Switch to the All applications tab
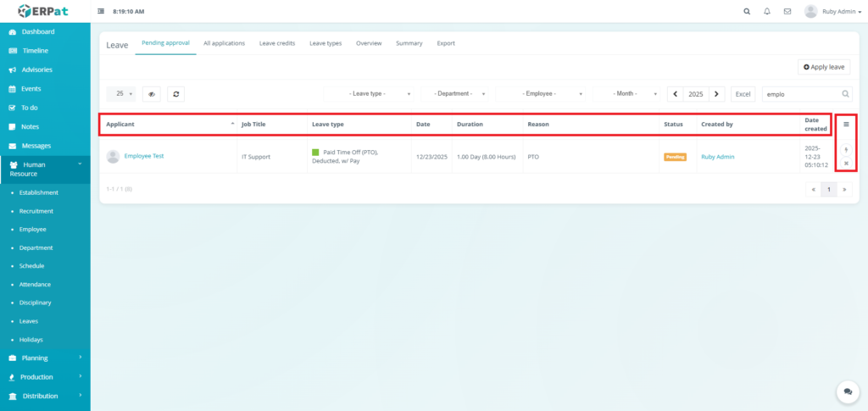This screenshot has width=868, height=411. [224, 43]
